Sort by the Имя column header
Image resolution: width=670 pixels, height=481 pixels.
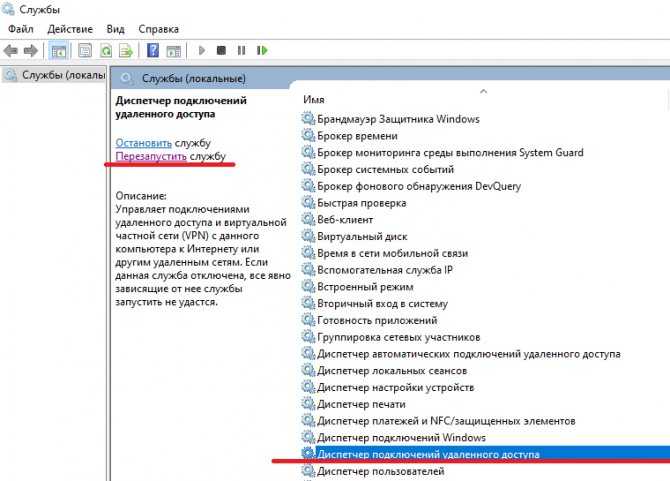point(314,100)
